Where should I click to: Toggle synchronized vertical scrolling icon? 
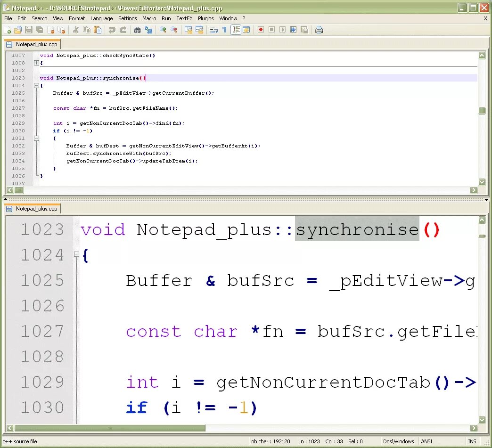click(188, 30)
